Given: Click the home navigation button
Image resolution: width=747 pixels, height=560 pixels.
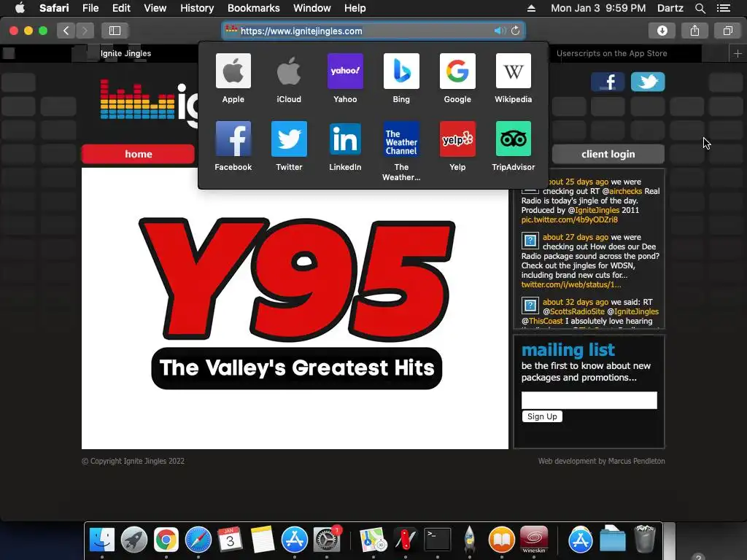Looking at the screenshot, I should coord(138,154).
